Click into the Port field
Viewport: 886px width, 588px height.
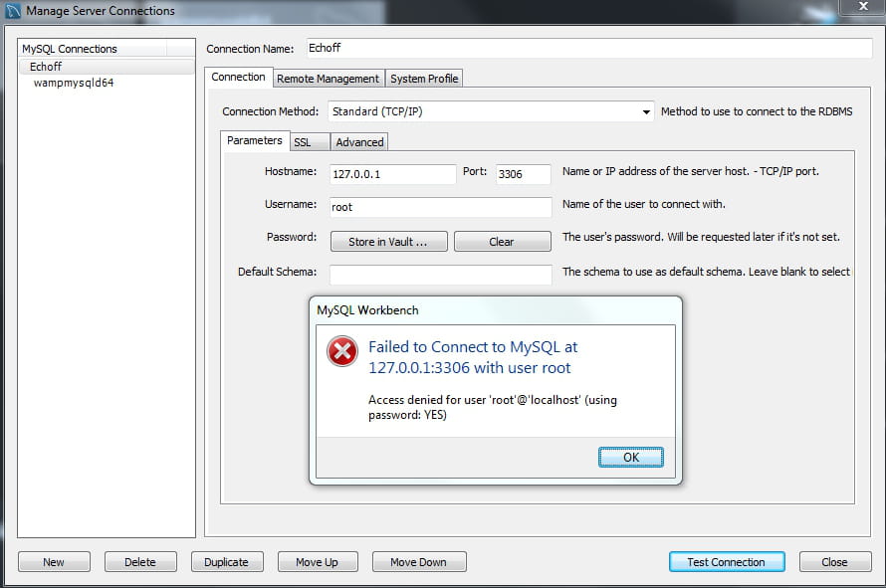[x=524, y=174]
